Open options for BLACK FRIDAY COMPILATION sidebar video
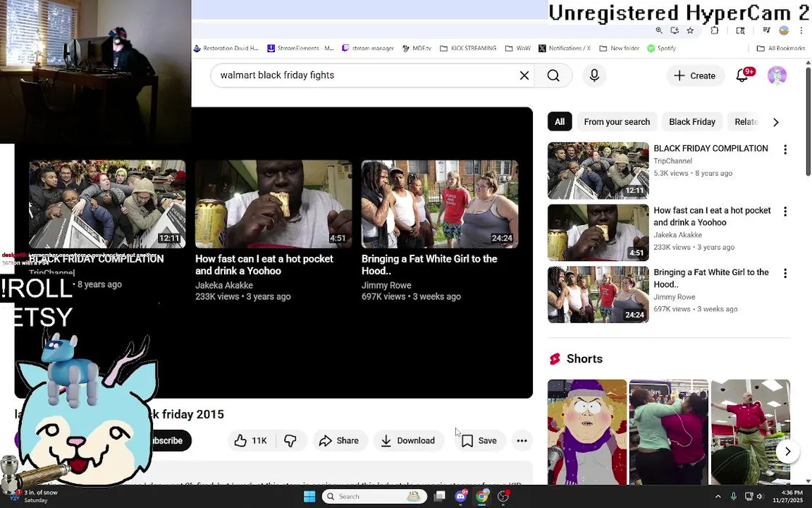The height and width of the screenshot is (508, 812). [785, 150]
